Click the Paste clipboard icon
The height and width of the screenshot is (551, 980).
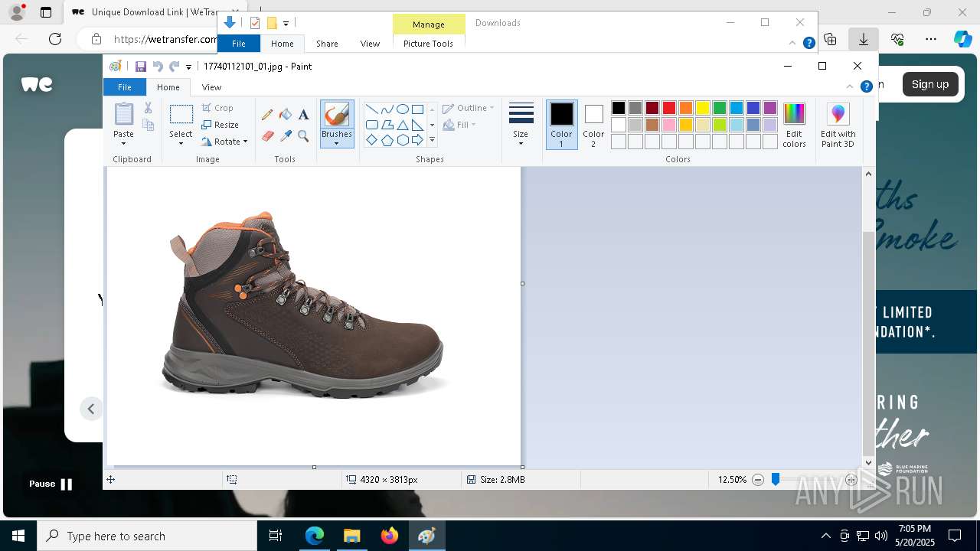(123, 114)
